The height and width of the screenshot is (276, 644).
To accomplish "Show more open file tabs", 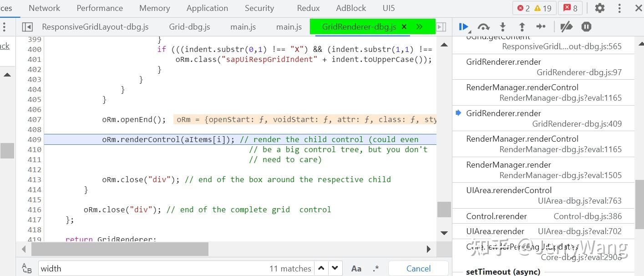I will pos(419,27).
